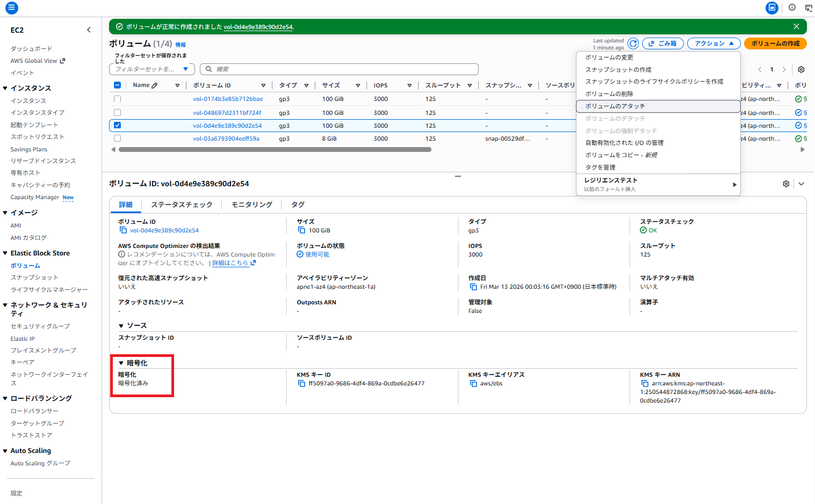
Task: Check the box for vol-0174b3e85b712bbae
Action: pyautogui.click(x=117, y=99)
